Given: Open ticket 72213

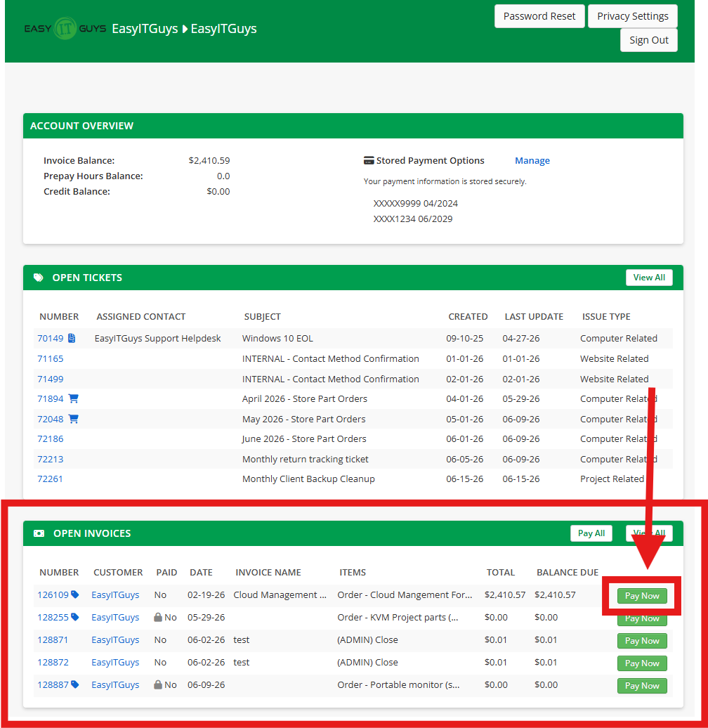Looking at the screenshot, I should click(x=50, y=459).
